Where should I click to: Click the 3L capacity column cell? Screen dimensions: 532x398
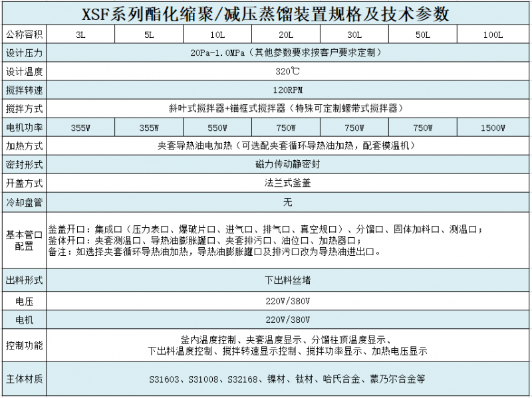[x=80, y=35]
